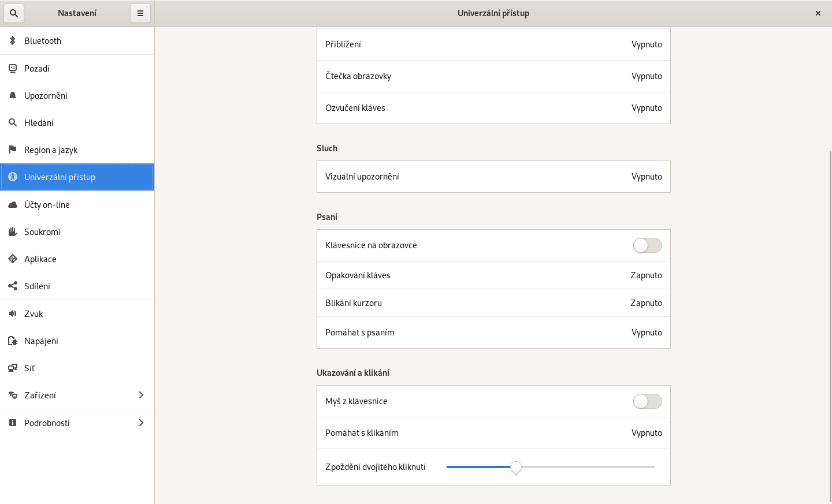Click the Soukromí hand icon

tap(13, 232)
